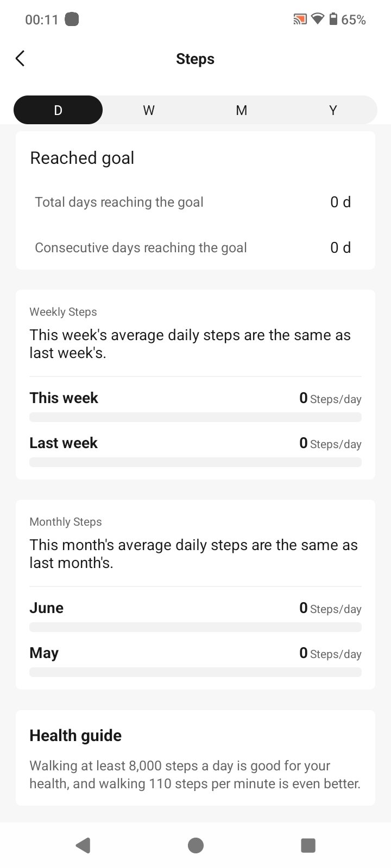Tap the Weekly Steps summary text

[x=190, y=344]
